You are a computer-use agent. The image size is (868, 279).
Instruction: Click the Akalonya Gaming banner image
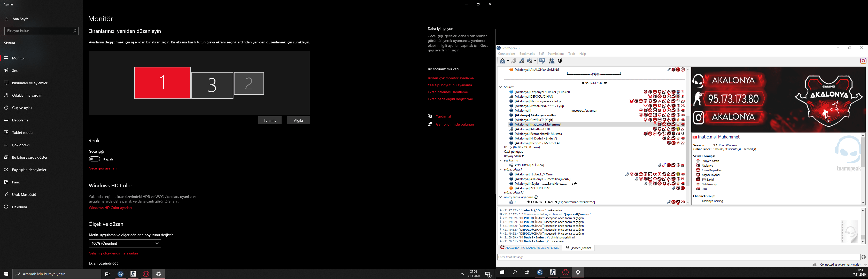tap(778, 99)
